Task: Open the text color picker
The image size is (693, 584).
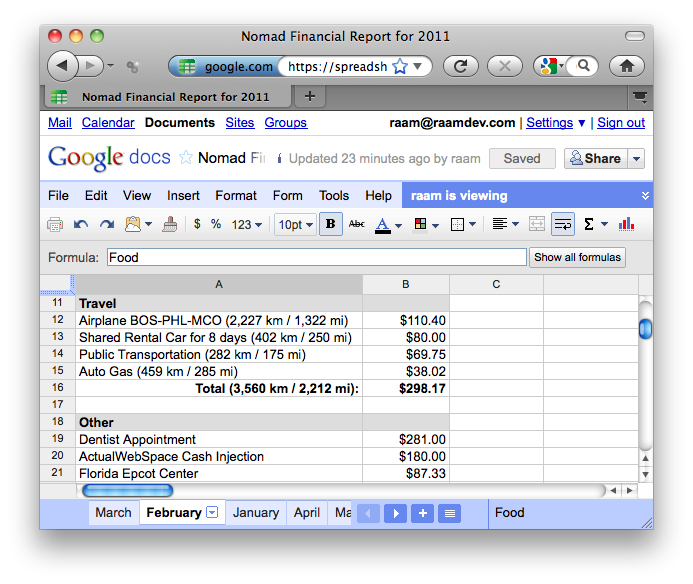Action: [388, 224]
